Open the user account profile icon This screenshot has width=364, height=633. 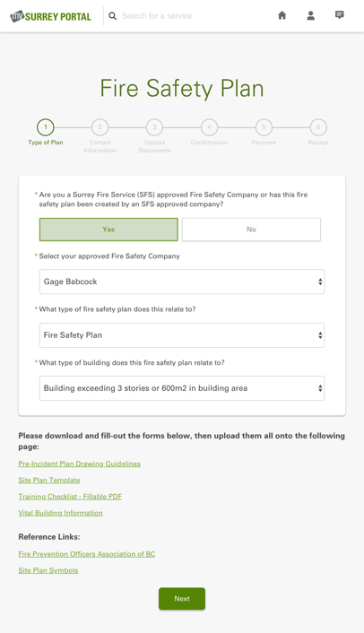point(311,15)
